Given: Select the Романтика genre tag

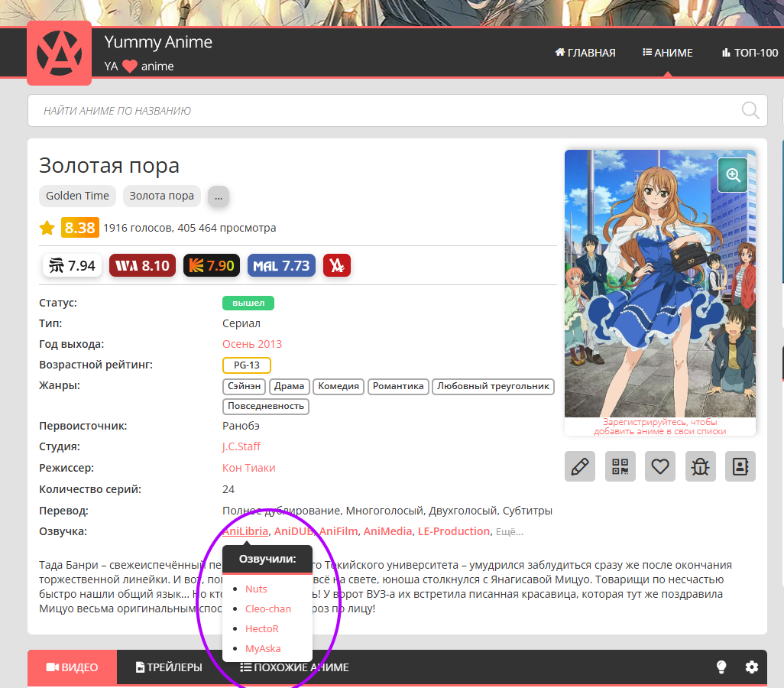Looking at the screenshot, I should pos(398,386).
